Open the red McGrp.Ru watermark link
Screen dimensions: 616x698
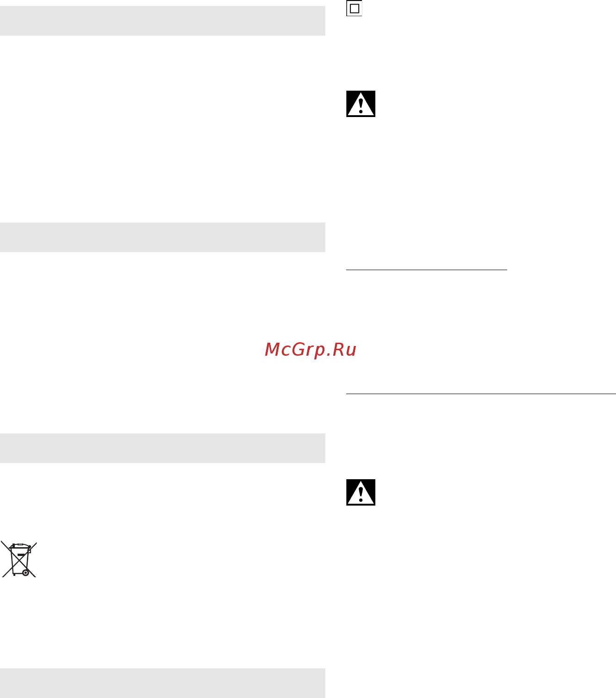click(x=311, y=350)
